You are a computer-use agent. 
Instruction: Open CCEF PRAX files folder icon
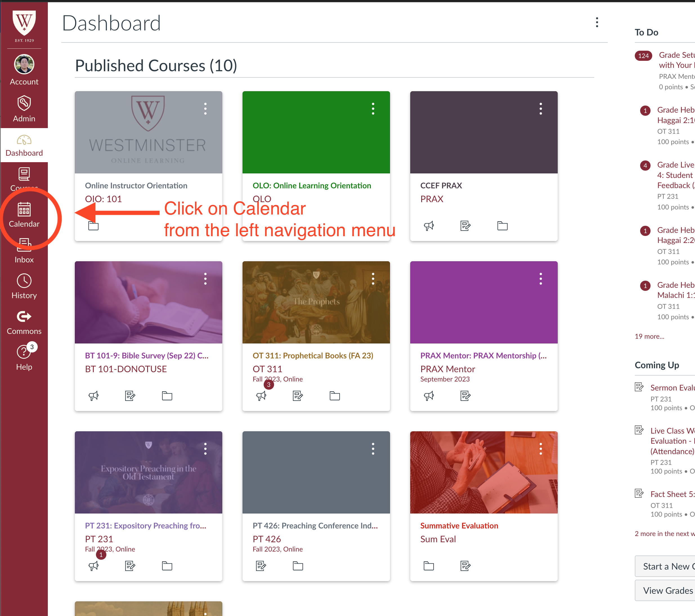pyautogui.click(x=502, y=226)
